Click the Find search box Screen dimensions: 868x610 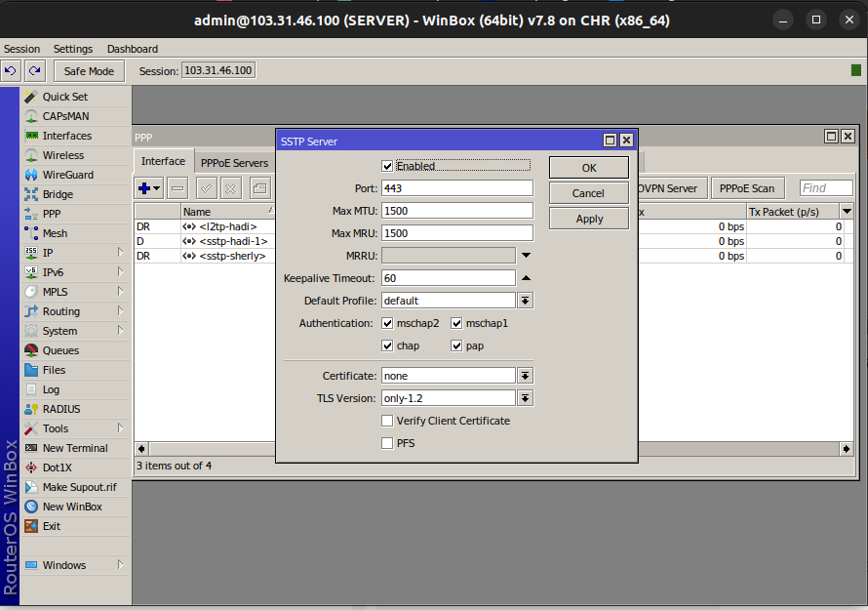coord(826,188)
